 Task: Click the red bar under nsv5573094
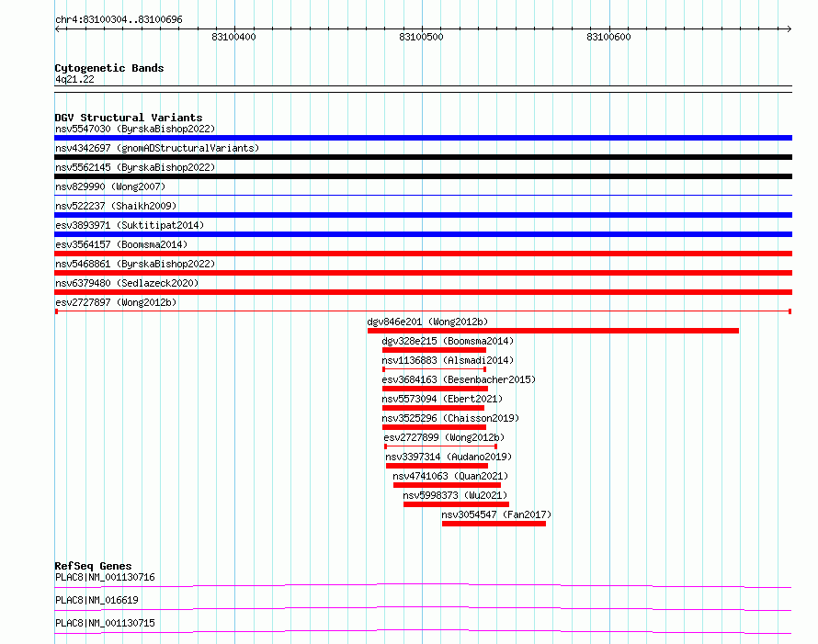[433, 408]
